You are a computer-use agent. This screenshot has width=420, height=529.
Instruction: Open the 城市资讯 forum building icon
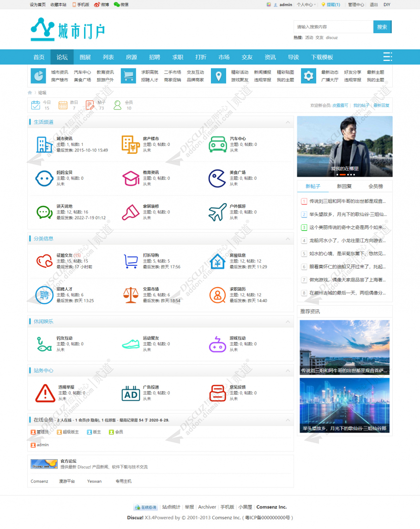tap(44, 144)
